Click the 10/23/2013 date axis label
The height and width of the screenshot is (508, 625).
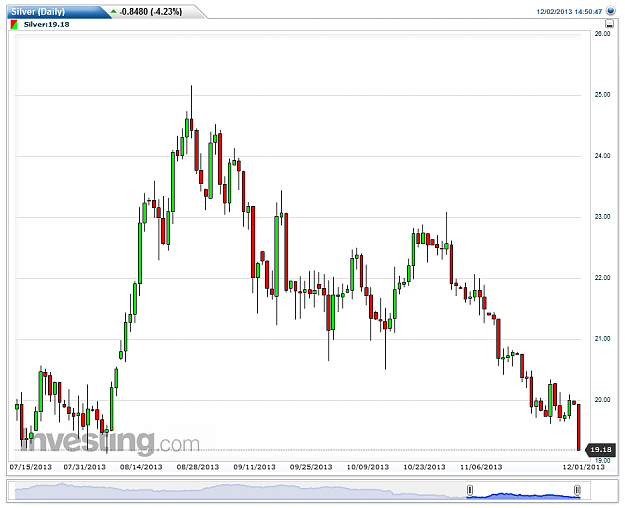[424, 467]
